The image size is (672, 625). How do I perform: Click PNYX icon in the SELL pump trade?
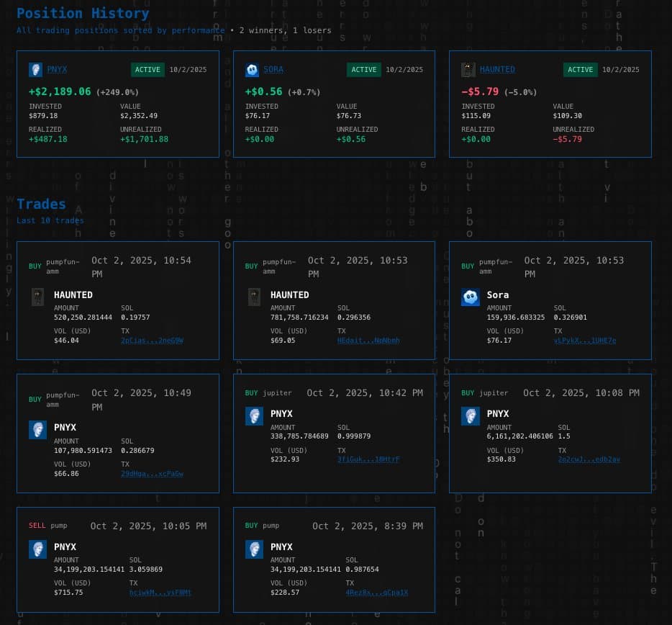[x=37, y=549]
